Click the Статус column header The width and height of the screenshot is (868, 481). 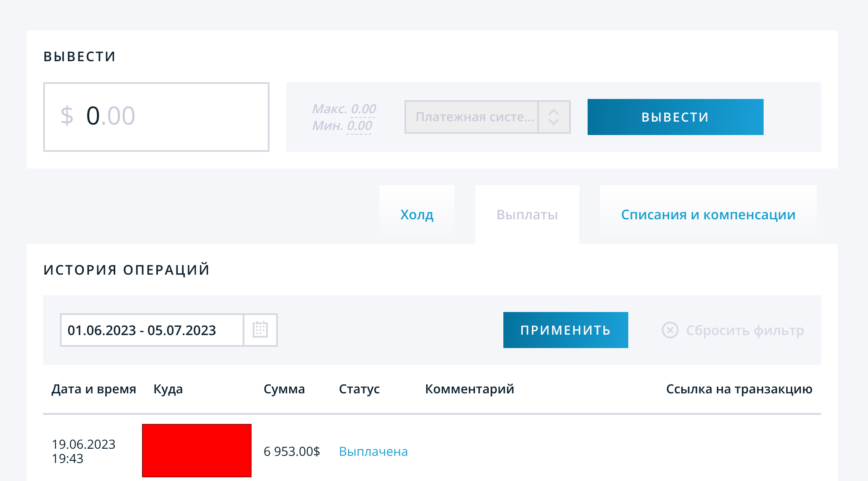pos(359,389)
